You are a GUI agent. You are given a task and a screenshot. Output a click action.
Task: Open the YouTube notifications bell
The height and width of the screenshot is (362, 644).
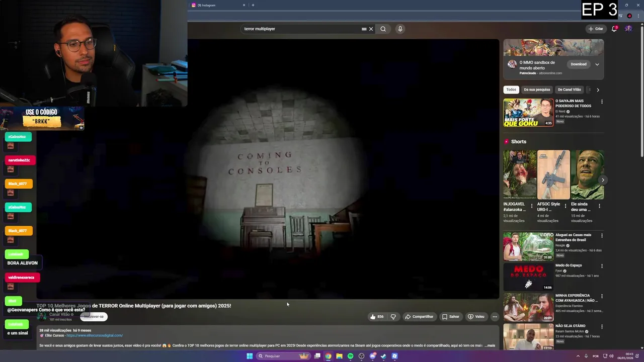614,29
